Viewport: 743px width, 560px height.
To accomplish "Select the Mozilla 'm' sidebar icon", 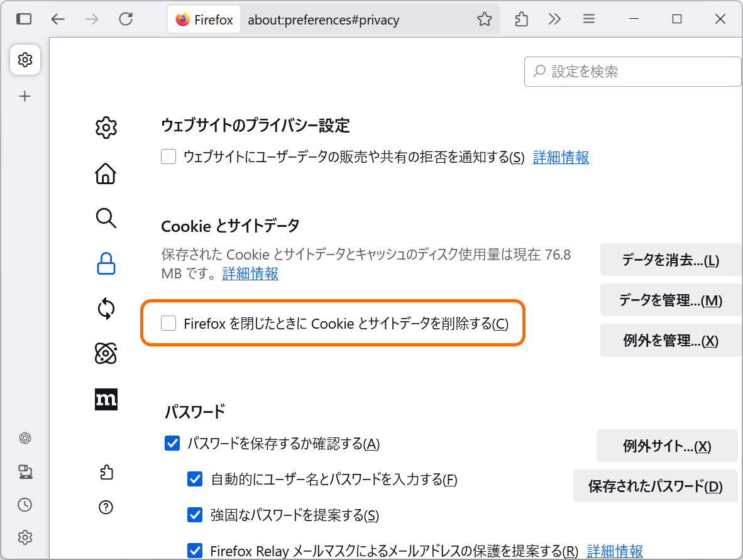I will (x=106, y=399).
